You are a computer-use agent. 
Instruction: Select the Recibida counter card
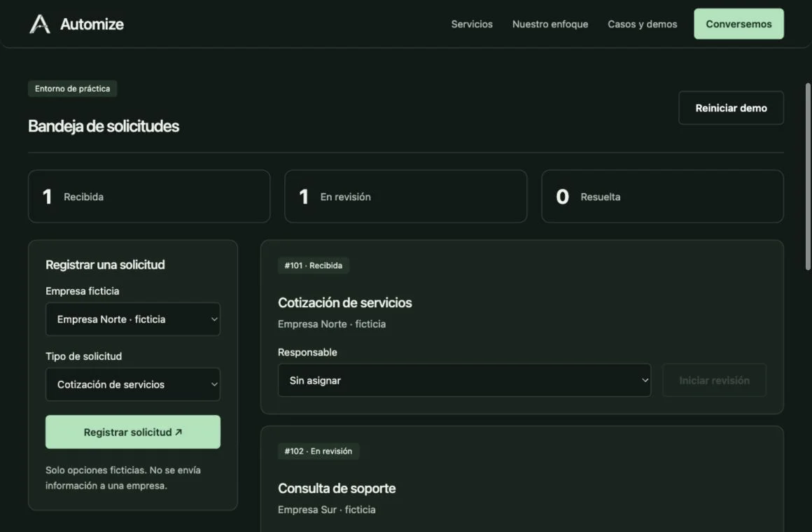149,196
